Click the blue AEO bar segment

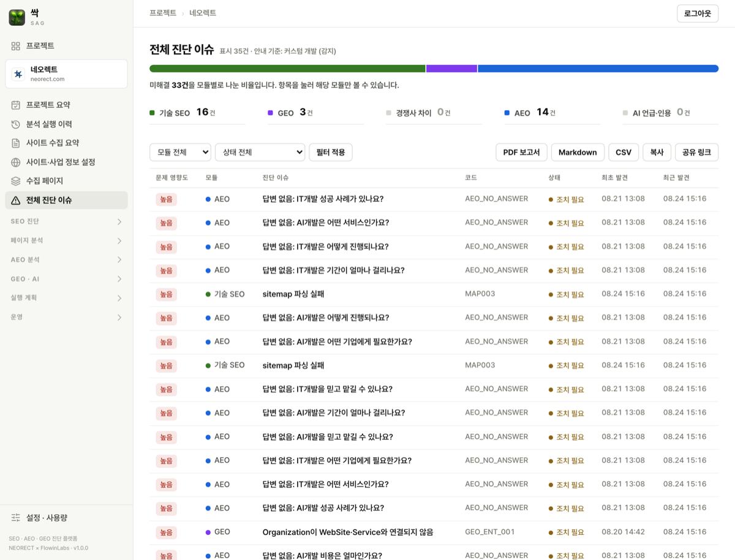pos(598,69)
